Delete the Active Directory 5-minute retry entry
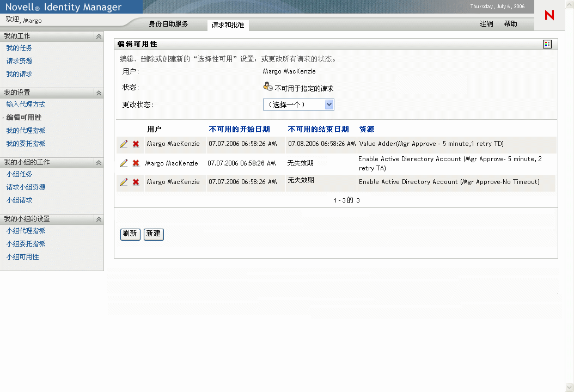Screen dimensions: 574x392 [135, 163]
